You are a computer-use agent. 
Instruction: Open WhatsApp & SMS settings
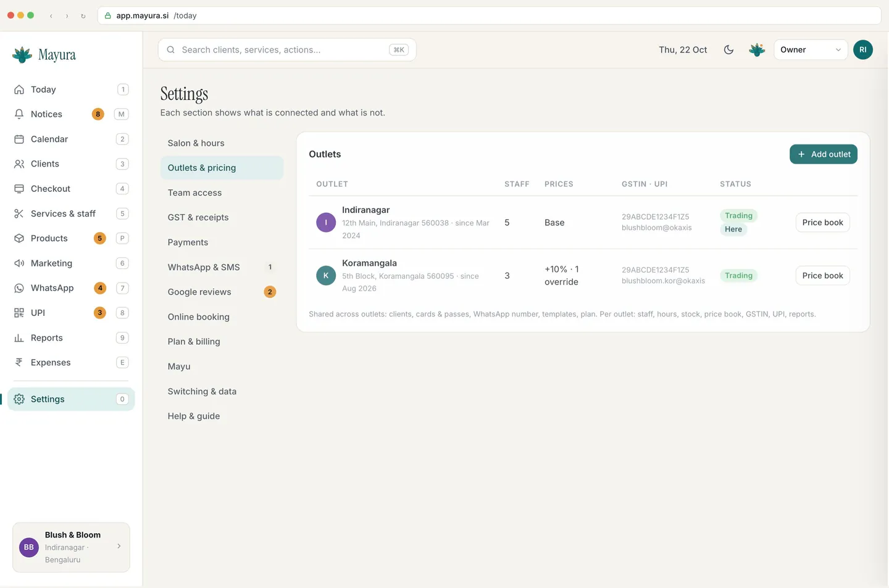[222, 267]
